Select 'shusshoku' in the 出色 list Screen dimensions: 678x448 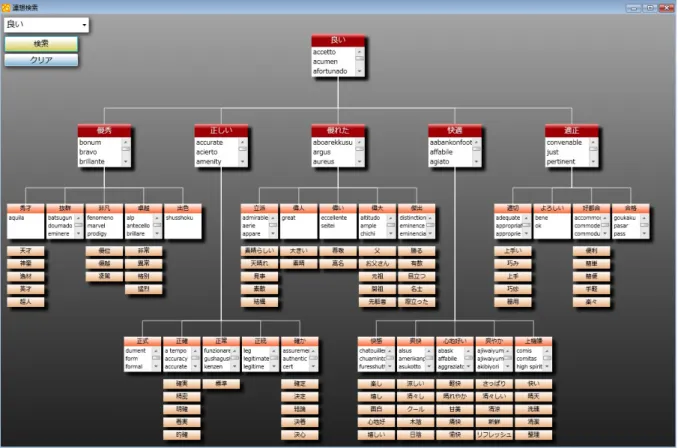[x=179, y=218]
